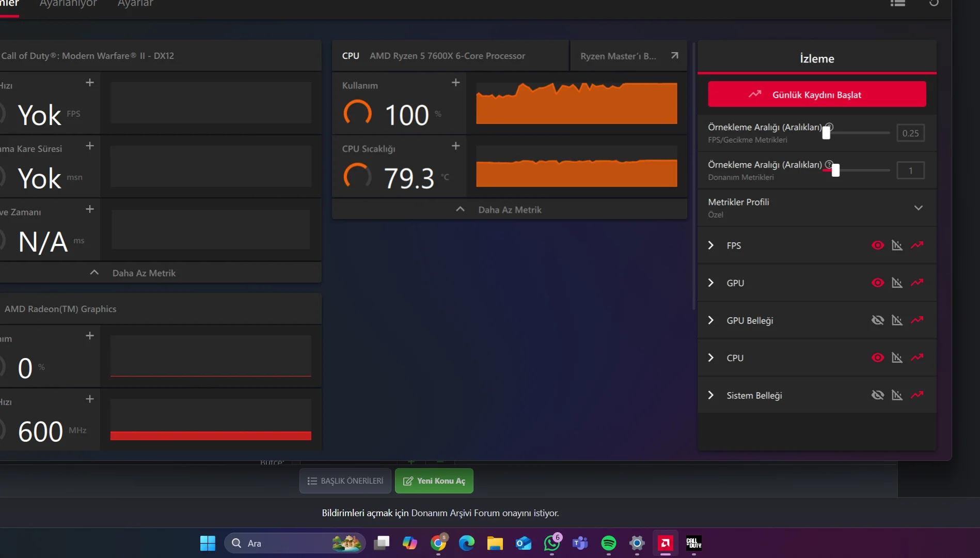Screen dimensions: 980x558
Task: Open Ryzen Master link button
Action: click(629, 56)
